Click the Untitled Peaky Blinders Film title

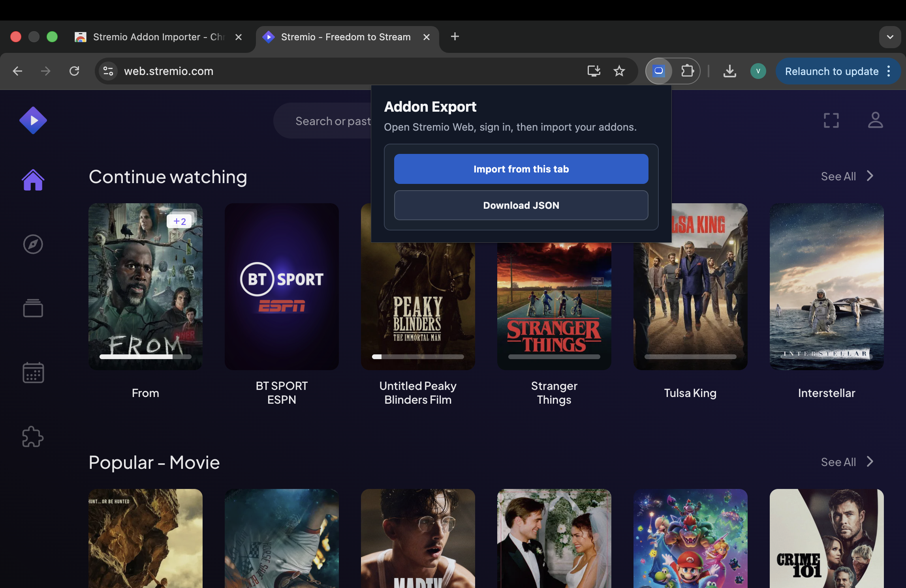(x=418, y=393)
